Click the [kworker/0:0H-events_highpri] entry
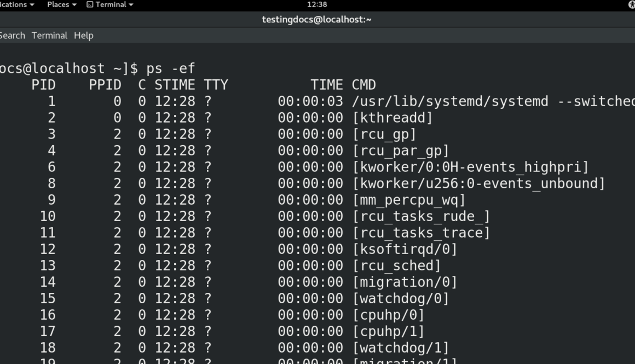Viewport: 635px width, 364px height. click(471, 167)
